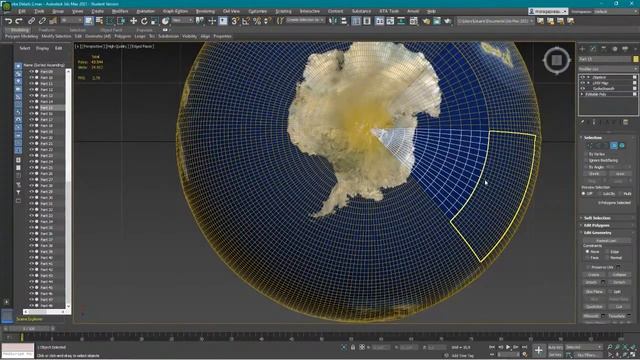The image size is (640, 360).
Task: Toggle eye visibility of Part 09
Action: pyautogui.click(x=31, y=71)
